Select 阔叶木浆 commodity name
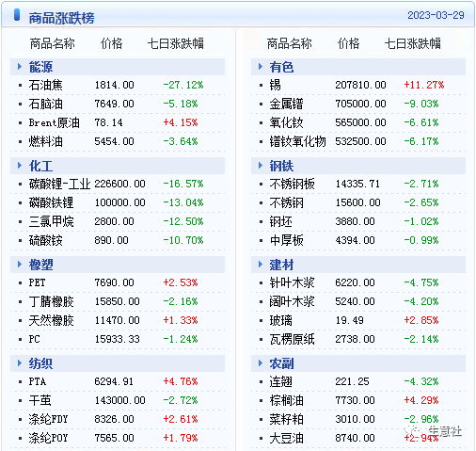476x451 pixels. coord(292,301)
